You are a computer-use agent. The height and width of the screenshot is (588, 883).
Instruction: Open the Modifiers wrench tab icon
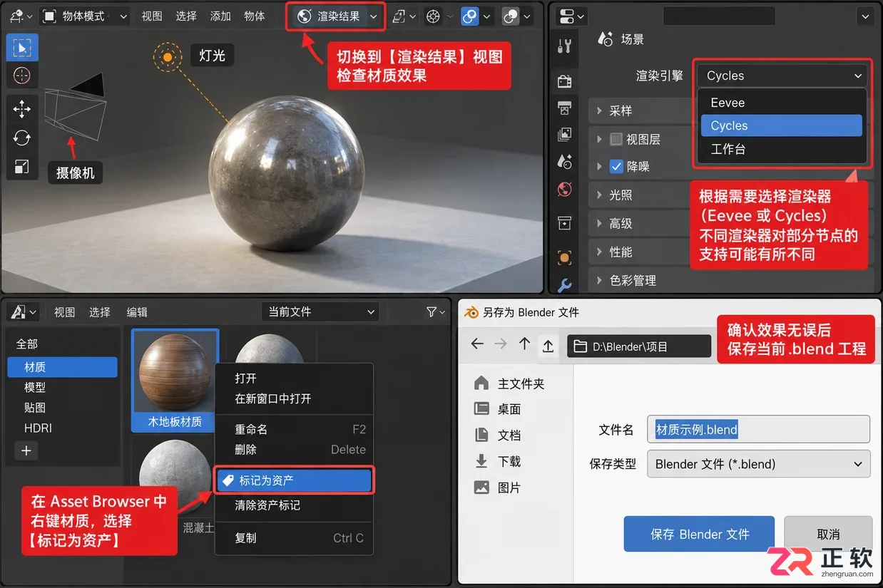(x=565, y=285)
